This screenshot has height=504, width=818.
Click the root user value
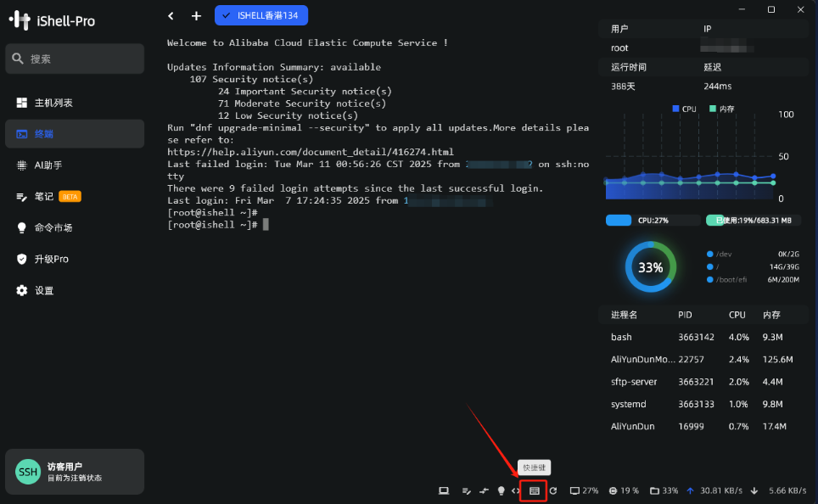tap(619, 48)
